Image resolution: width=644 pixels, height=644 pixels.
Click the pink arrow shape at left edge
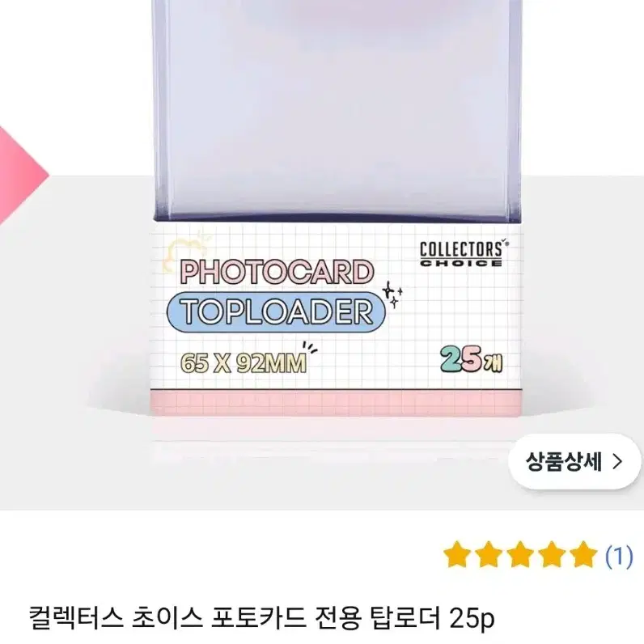tap(23, 176)
